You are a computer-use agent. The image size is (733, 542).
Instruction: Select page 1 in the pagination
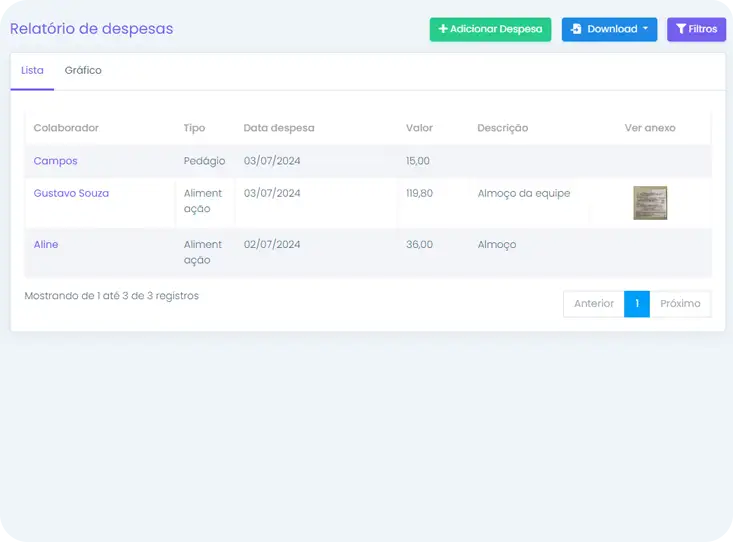[637, 304]
